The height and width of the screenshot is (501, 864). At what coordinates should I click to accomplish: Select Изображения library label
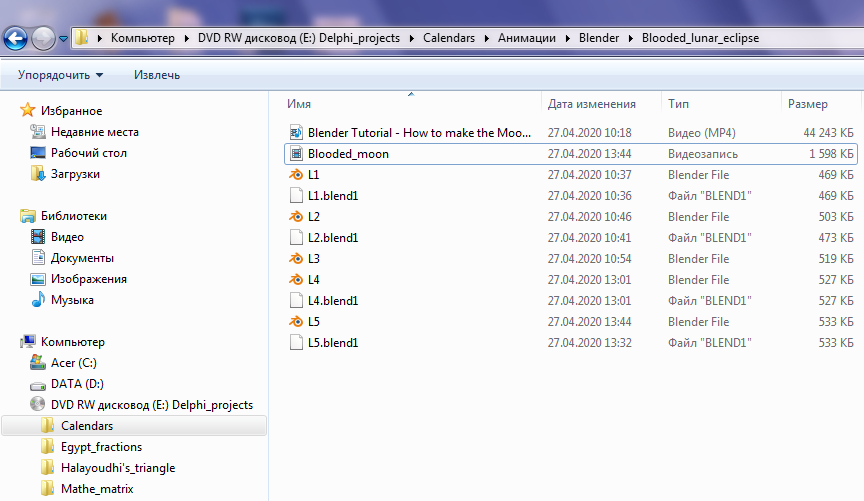[89, 278]
